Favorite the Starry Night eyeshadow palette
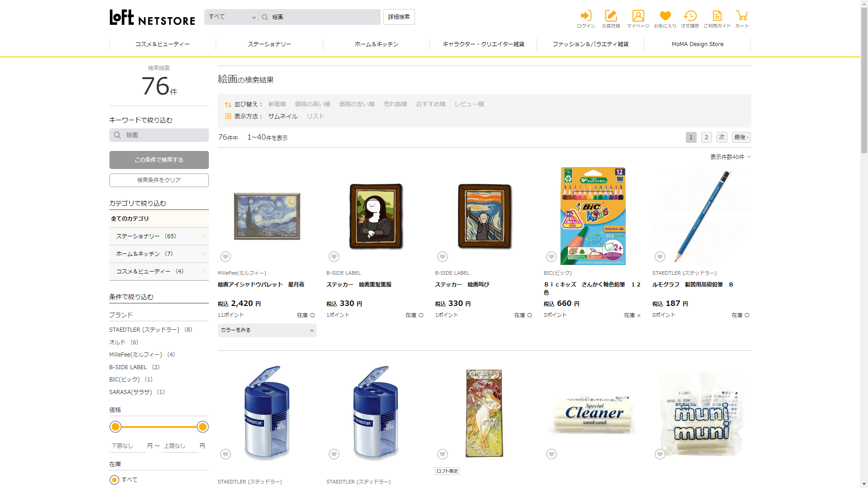This screenshot has width=868, height=488. tap(226, 257)
